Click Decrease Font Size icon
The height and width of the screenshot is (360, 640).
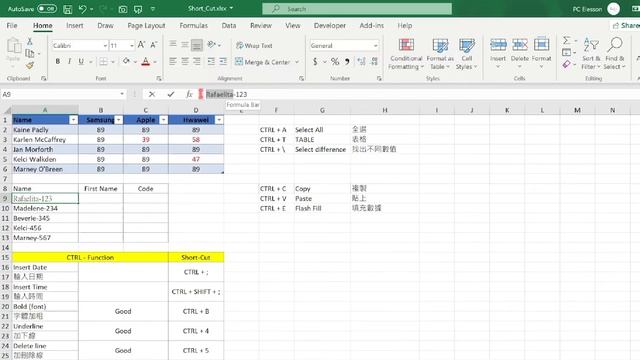(154, 45)
